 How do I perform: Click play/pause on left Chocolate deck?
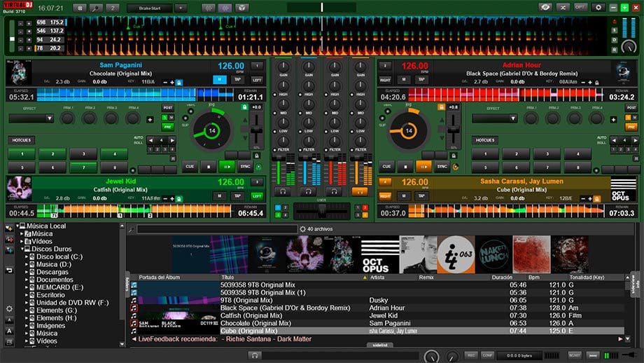click(x=226, y=167)
